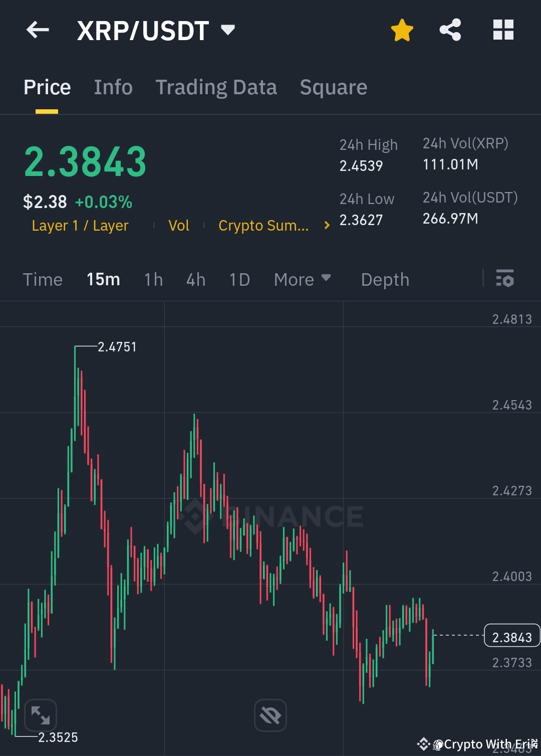Viewport: 541px width, 756px height.
Task: Tap the Vol label link
Action: pyautogui.click(x=179, y=226)
